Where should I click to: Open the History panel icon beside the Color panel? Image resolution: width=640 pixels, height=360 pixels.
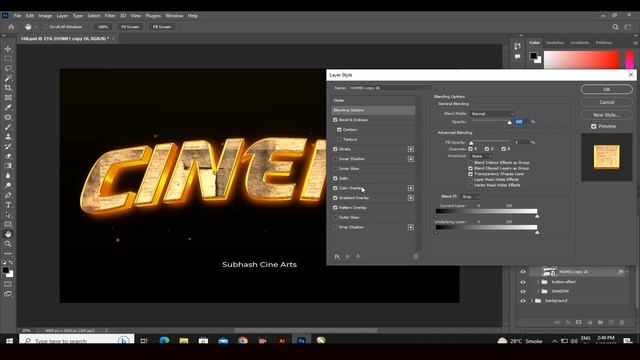coord(518,46)
